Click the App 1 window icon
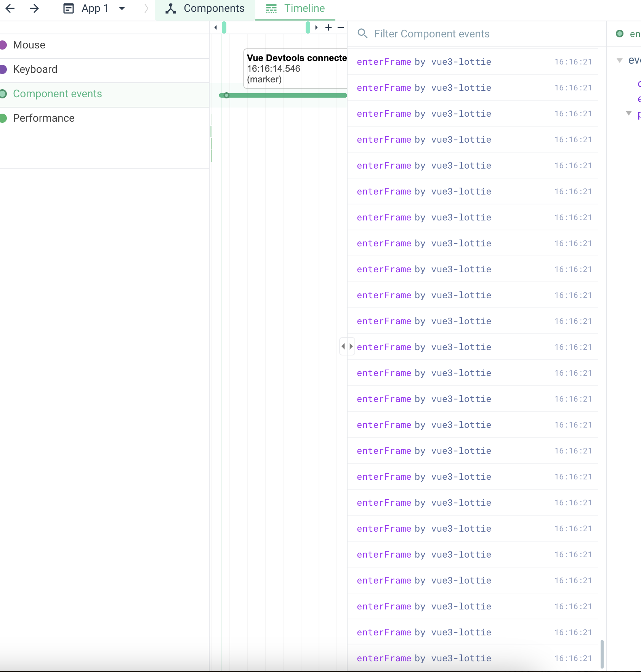This screenshot has width=641, height=672. click(x=69, y=8)
